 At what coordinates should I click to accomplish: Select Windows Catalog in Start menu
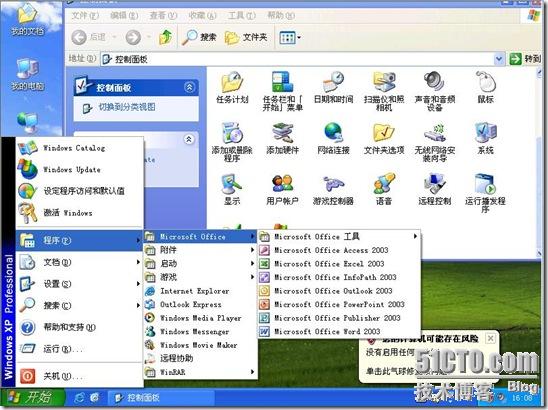click(80, 148)
